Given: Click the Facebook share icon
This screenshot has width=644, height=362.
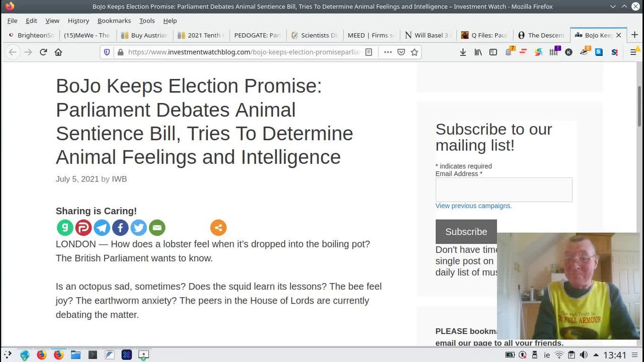Looking at the screenshot, I should 120,228.
